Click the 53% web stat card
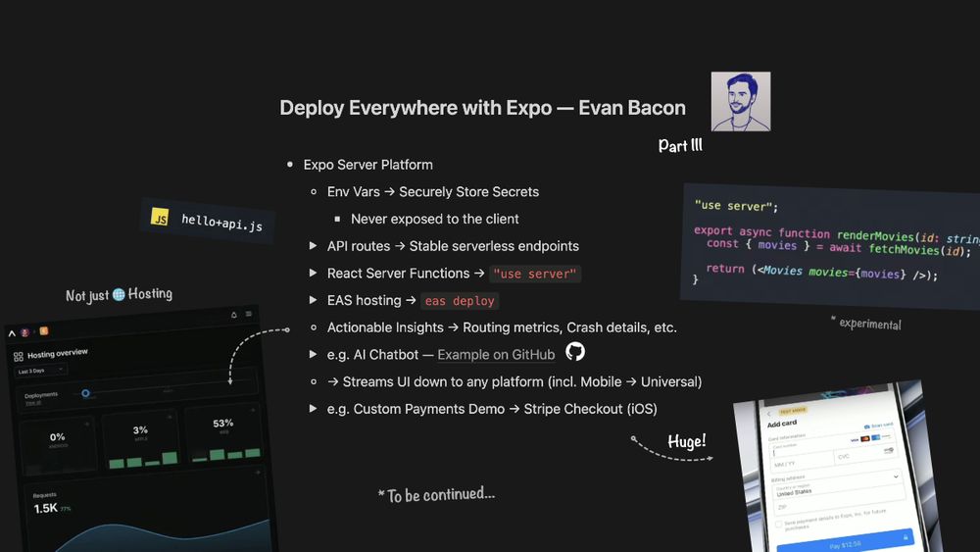The image size is (980, 552). click(223, 433)
